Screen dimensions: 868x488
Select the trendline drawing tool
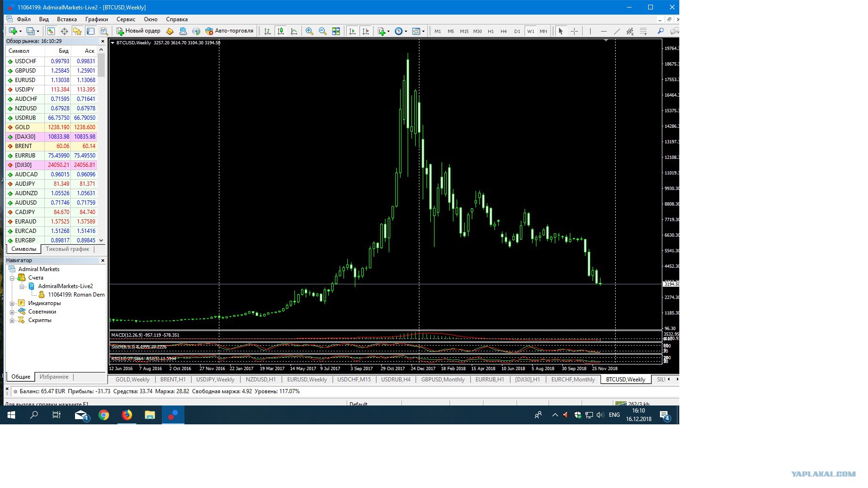(617, 31)
